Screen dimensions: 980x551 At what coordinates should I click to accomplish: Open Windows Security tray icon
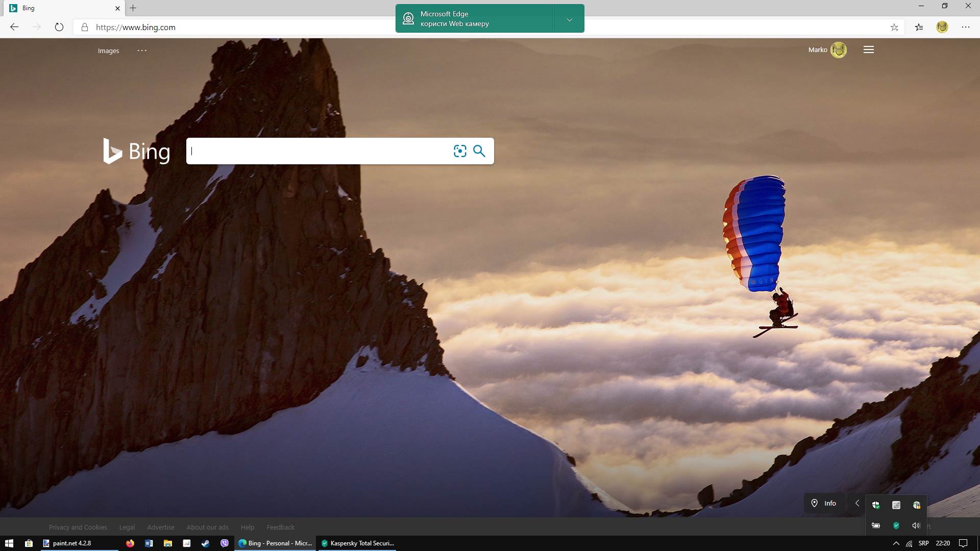[876, 505]
